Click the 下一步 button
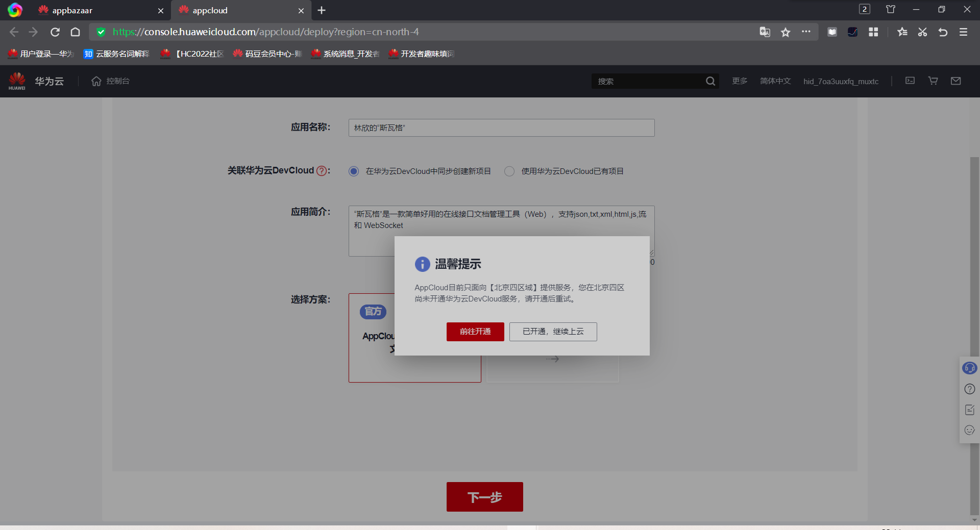980x530 pixels. click(x=485, y=497)
